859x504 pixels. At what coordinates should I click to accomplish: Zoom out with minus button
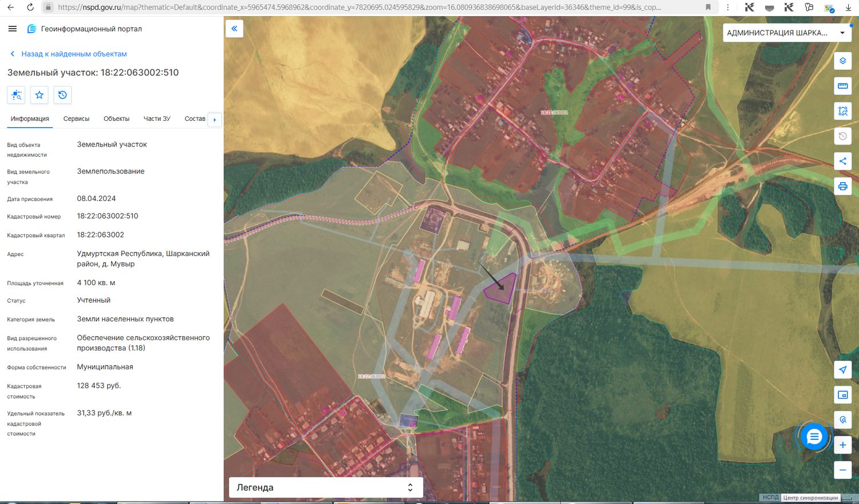point(842,470)
